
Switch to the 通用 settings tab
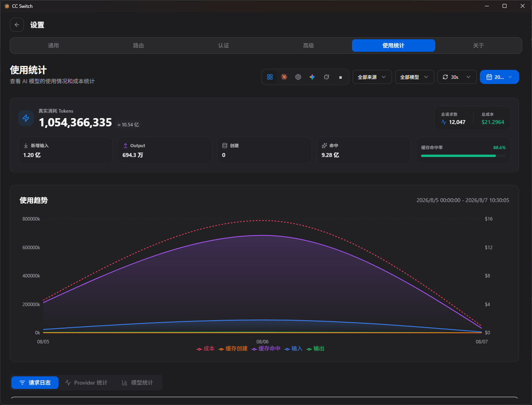tap(53, 46)
